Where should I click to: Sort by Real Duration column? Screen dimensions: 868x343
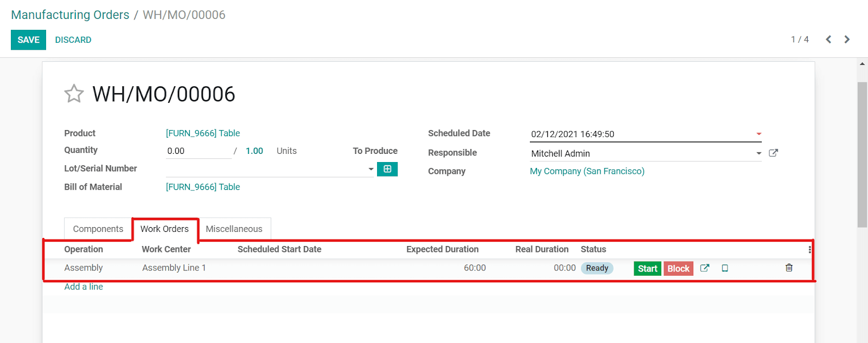click(x=542, y=249)
